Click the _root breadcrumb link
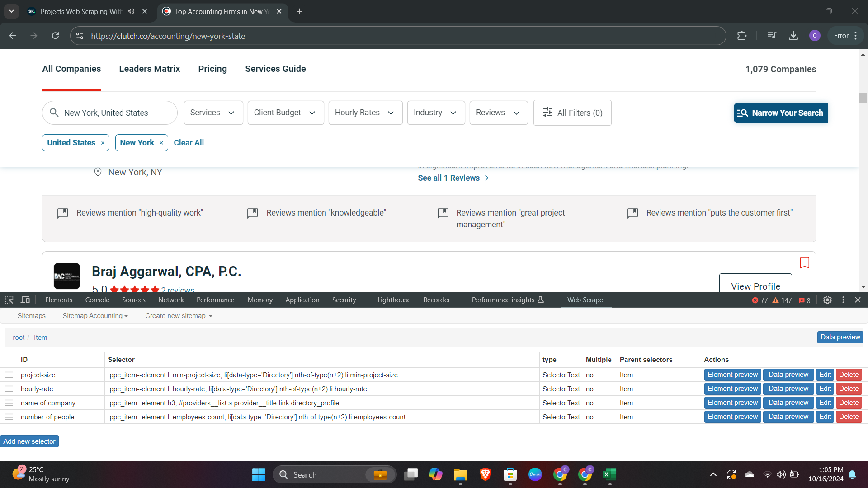868x488 pixels. point(17,338)
